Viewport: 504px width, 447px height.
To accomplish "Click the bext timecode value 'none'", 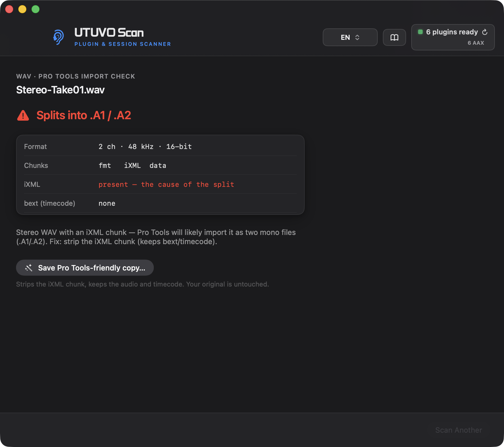I will [107, 203].
